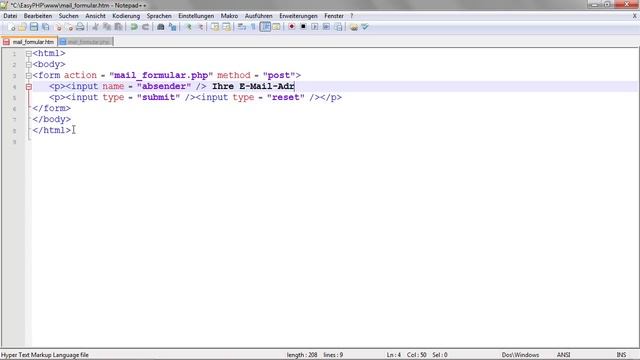Close the current document via toolbar icon

pyautogui.click(x=58, y=27)
